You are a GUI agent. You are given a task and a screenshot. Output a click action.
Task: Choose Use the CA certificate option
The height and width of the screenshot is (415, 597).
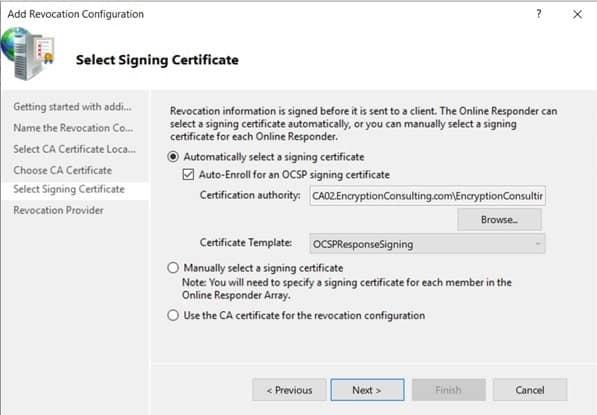pos(173,315)
